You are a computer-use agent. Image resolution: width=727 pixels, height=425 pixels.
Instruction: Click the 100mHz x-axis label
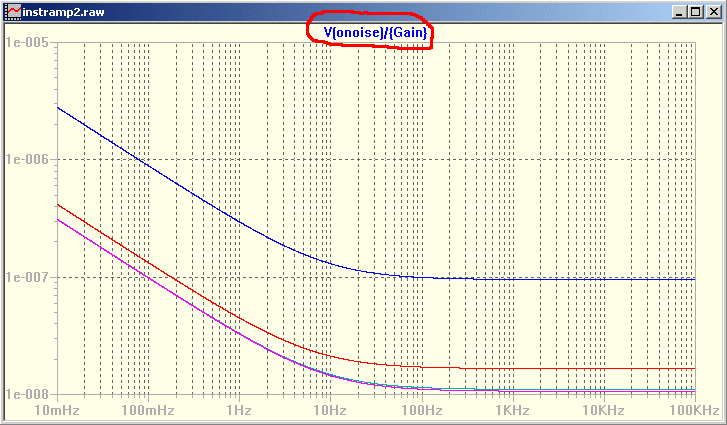coord(148,410)
